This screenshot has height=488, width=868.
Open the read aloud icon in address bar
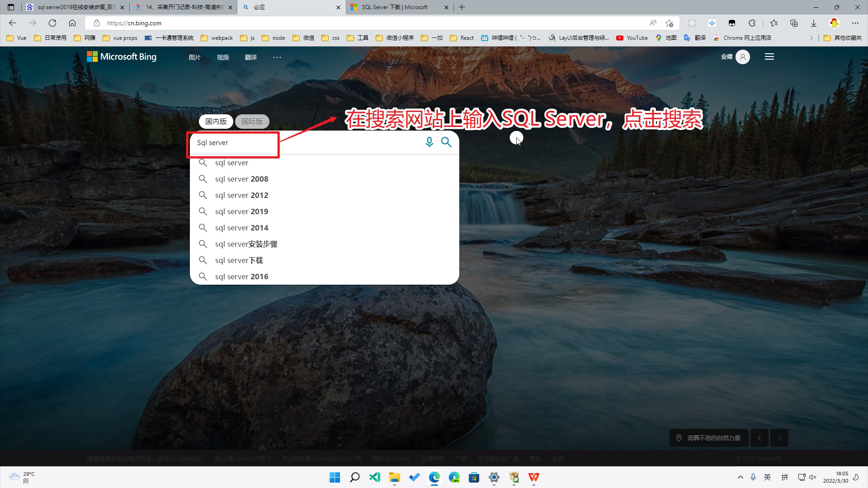[x=653, y=23]
